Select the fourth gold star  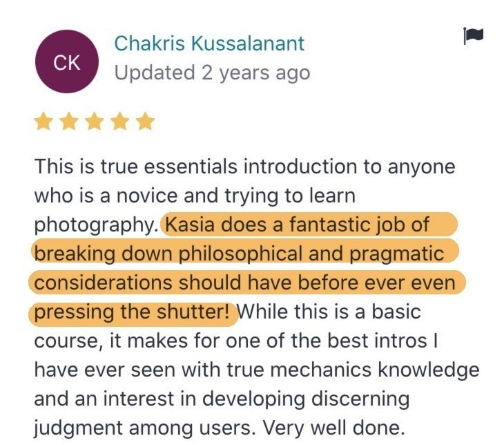pos(120,122)
